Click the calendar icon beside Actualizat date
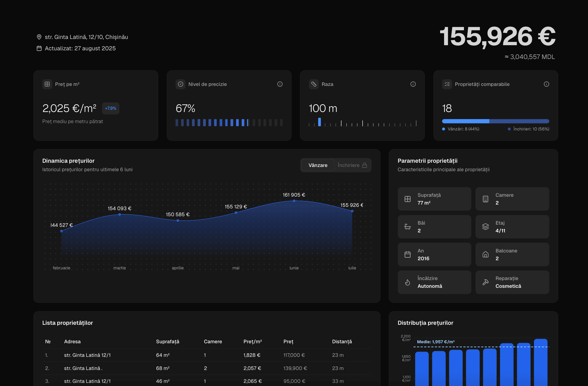Viewport: 588px width, 386px height. [39, 48]
